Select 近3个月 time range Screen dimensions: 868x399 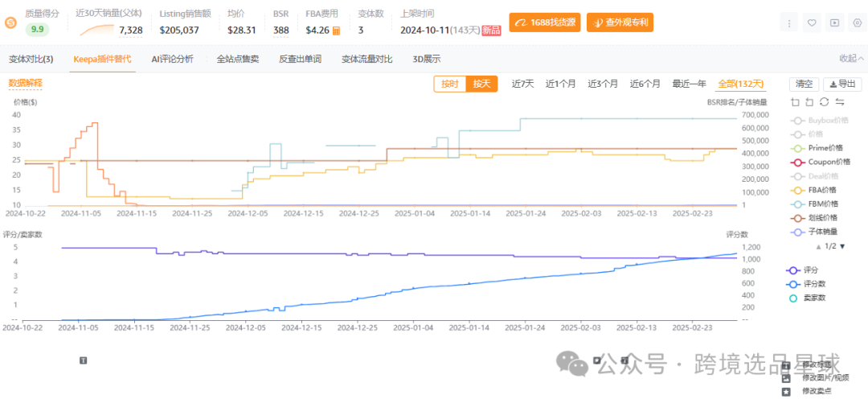(603, 84)
